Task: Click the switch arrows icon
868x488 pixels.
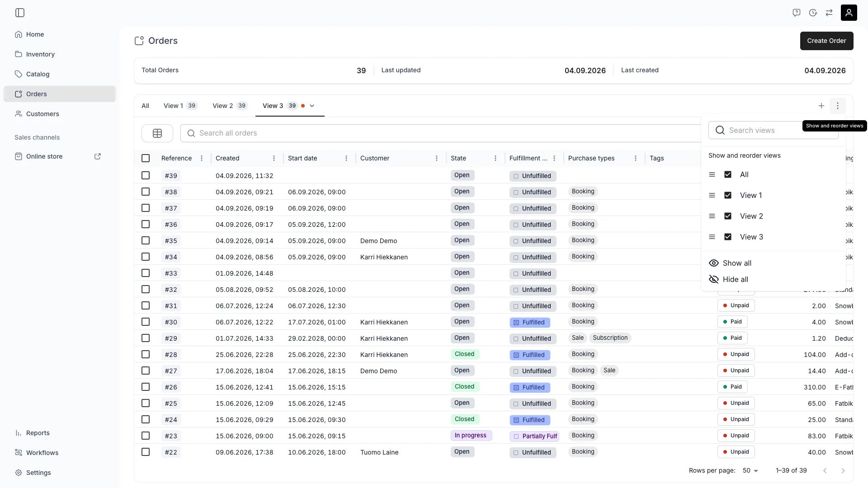Action: coord(829,13)
